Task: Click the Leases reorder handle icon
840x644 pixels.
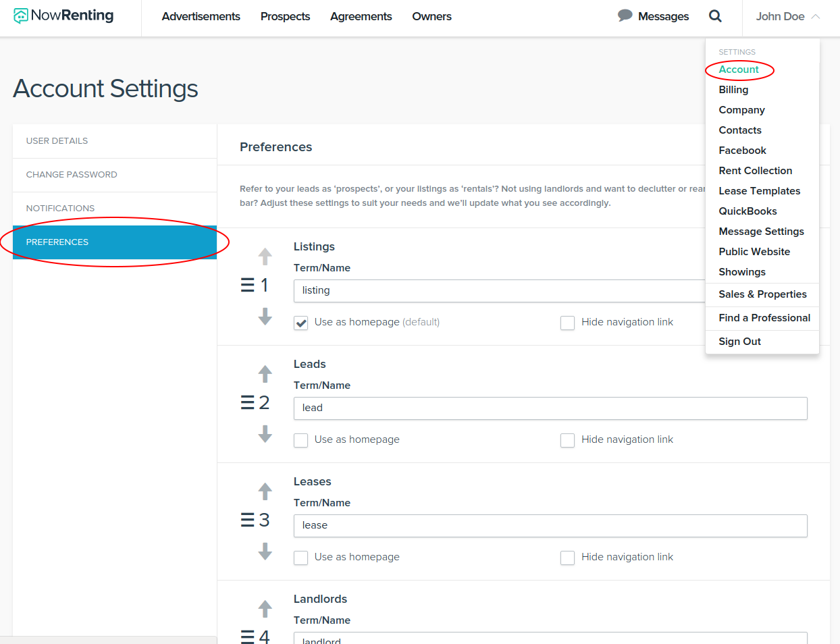Action: coord(247,520)
